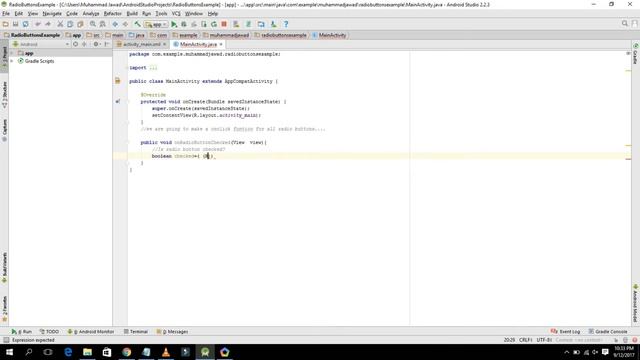Viewport: 640px width, 360px height.
Task: Click the green Run app icon
Action: point(174,24)
